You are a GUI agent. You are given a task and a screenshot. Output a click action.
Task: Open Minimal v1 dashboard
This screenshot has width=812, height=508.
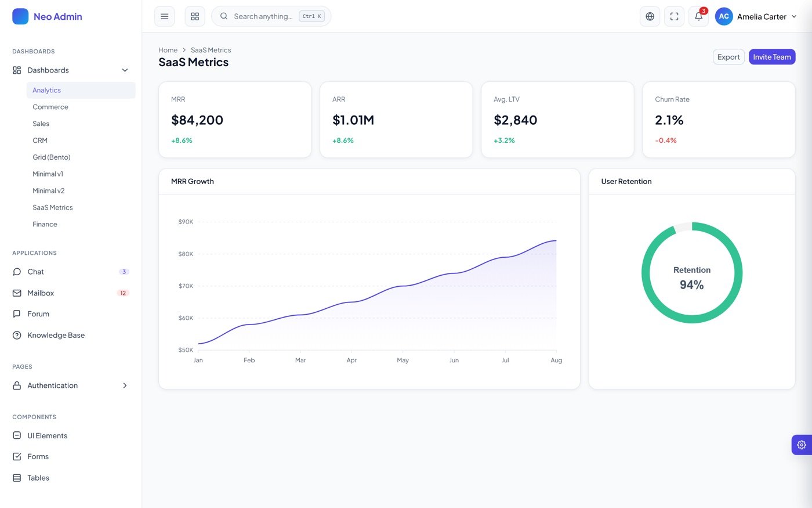(x=81, y=174)
